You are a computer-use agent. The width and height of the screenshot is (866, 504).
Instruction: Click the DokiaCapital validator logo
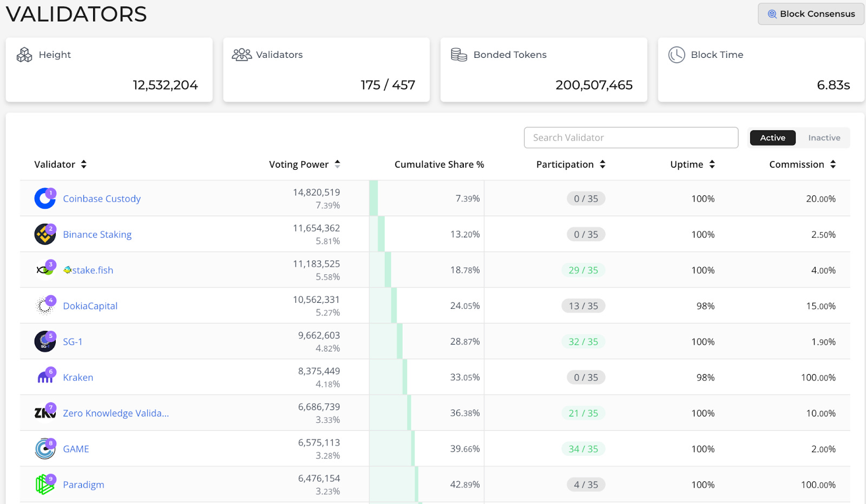tap(45, 306)
